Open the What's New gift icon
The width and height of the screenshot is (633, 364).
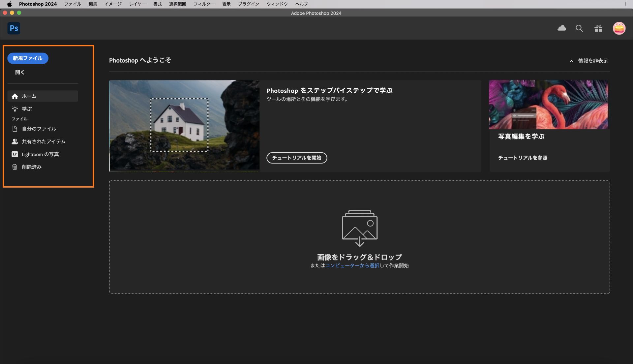click(598, 28)
